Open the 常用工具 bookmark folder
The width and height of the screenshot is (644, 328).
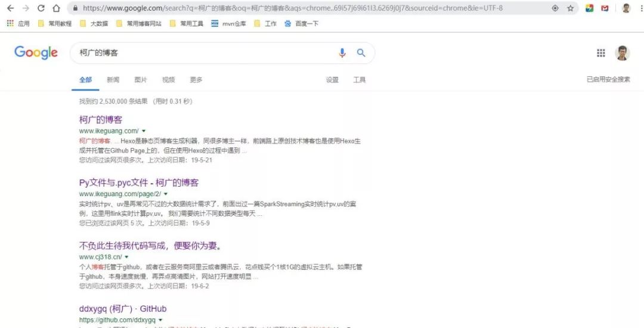pos(187,23)
